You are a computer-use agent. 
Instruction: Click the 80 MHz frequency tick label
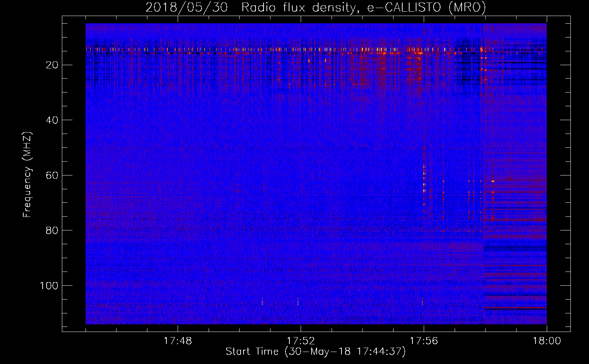click(x=52, y=231)
